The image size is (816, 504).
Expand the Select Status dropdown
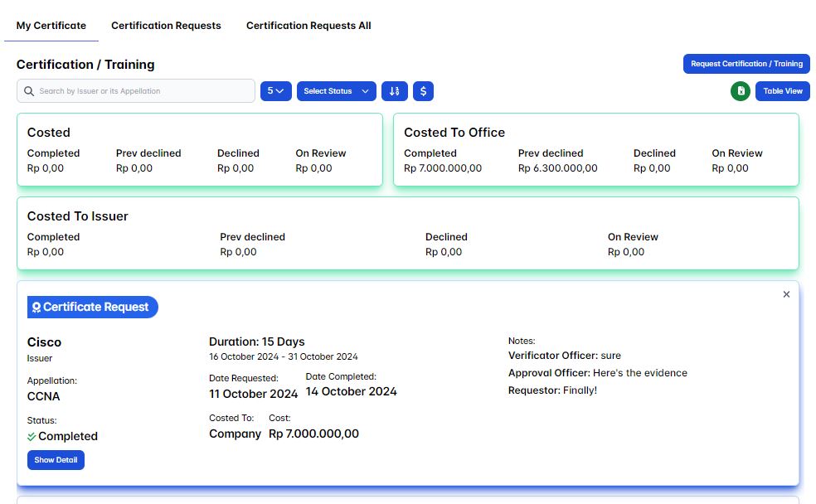click(336, 91)
